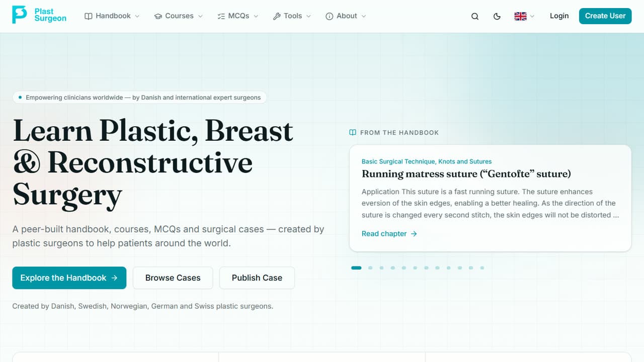Select the Publish Case button

[x=257, y=278]
